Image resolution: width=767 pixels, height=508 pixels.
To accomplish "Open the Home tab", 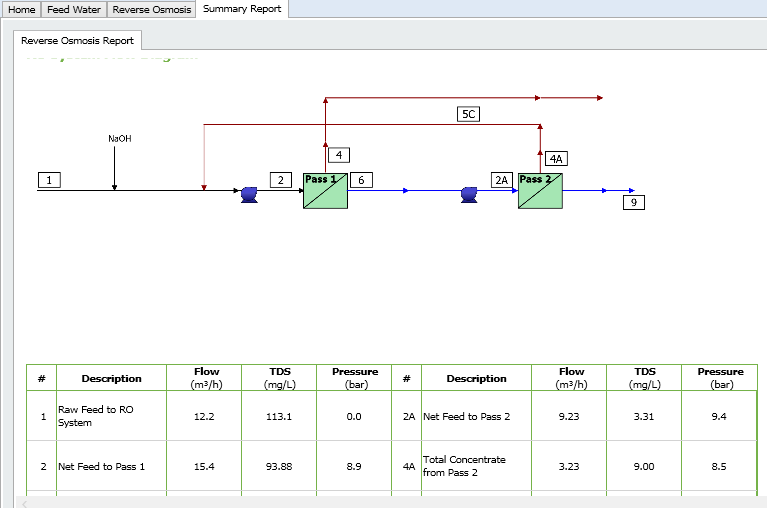I will click(22, 9).
